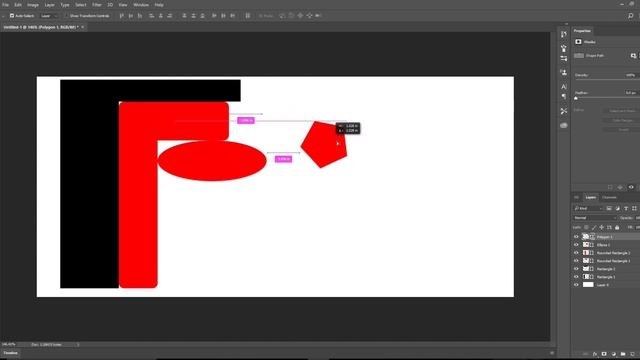Click the search icon in options bar
The width and height of the screenshot is (640, 360).
tap(631, 16)
